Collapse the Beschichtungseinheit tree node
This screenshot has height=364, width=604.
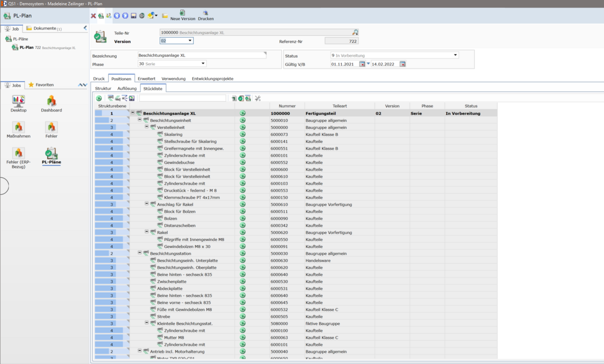point(139,120)
